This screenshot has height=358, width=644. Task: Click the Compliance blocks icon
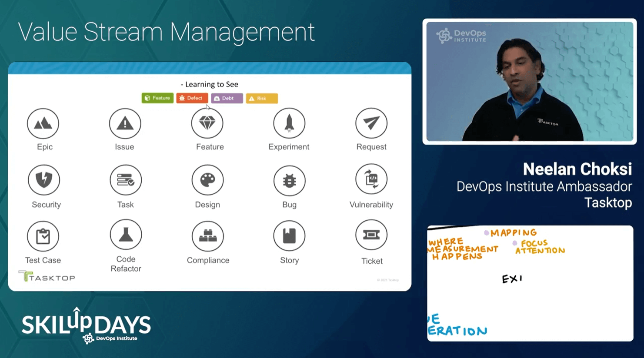pos(208,236)
